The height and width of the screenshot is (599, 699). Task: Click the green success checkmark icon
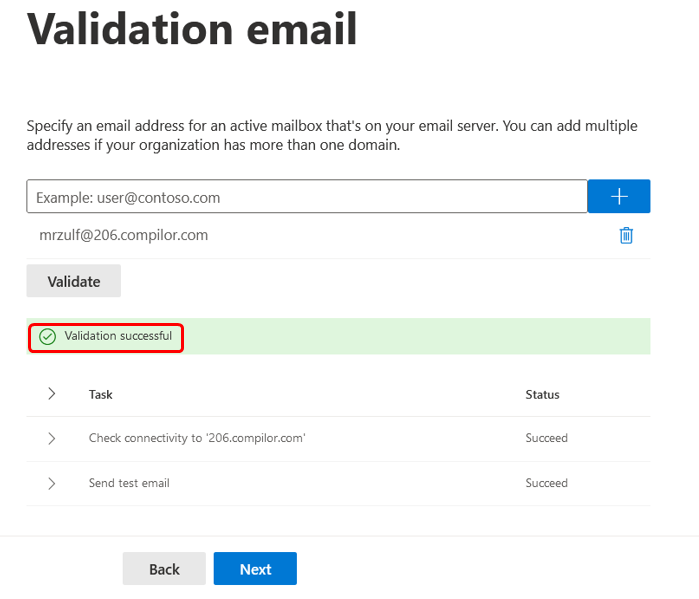(x=47, y=337)
